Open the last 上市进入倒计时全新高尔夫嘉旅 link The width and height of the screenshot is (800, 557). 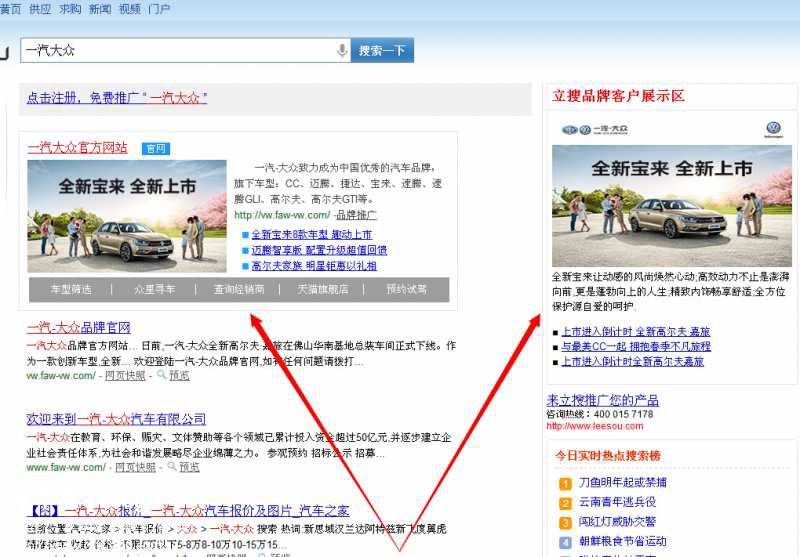pyautogui.click(x=633, y=362)
